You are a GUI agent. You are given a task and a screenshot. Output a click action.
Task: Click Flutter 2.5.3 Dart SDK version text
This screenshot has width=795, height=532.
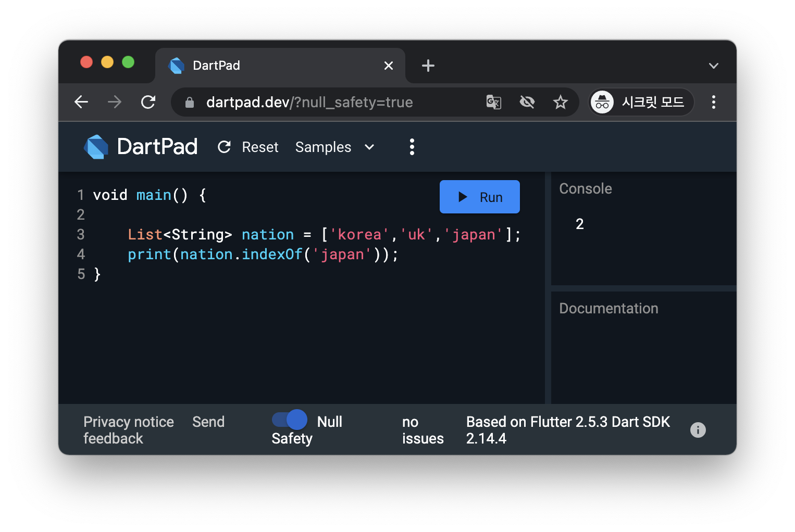568,430
